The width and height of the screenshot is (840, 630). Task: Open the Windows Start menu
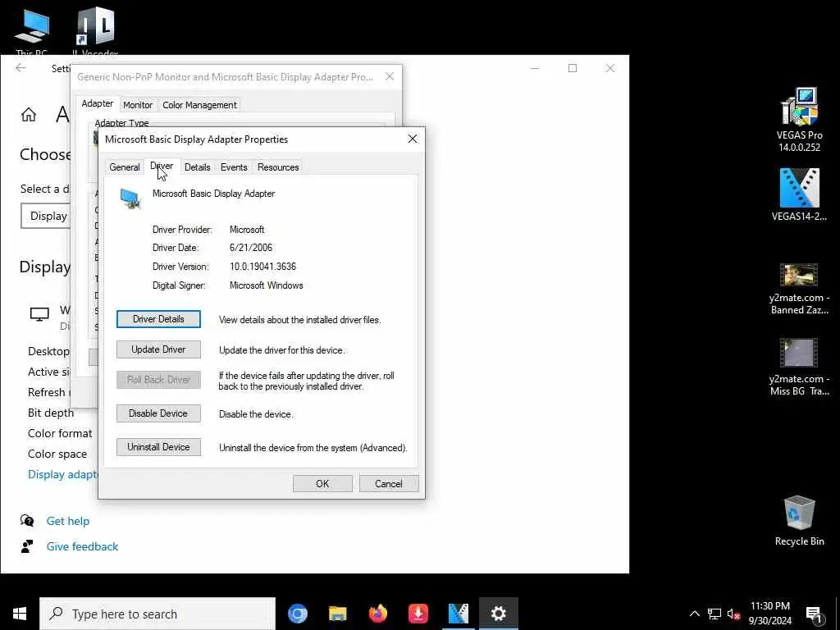pyautogui.click(x=20, y=614)
